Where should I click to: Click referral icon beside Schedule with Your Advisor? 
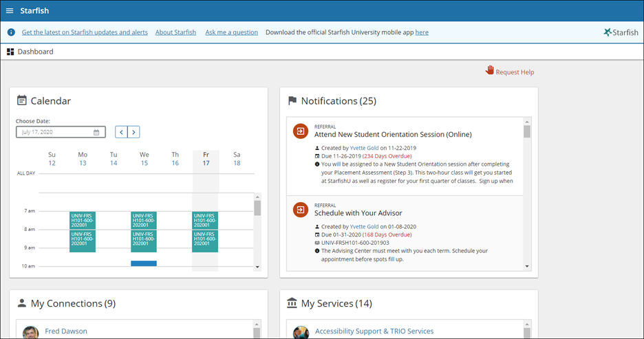coord(300,210)
